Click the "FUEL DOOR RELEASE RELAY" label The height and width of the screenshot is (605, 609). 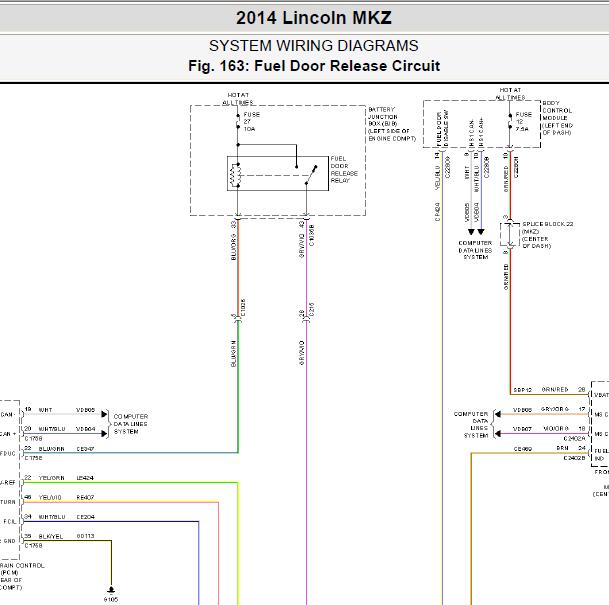point(344,169)
